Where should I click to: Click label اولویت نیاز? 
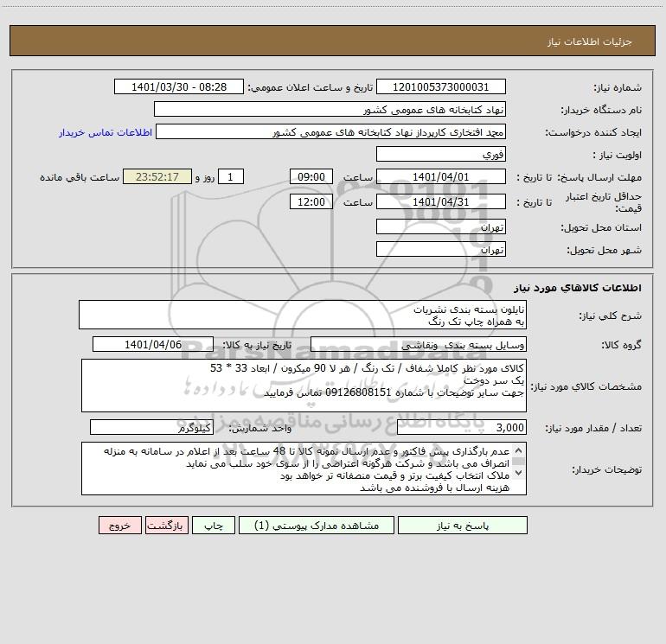point(617,155)
